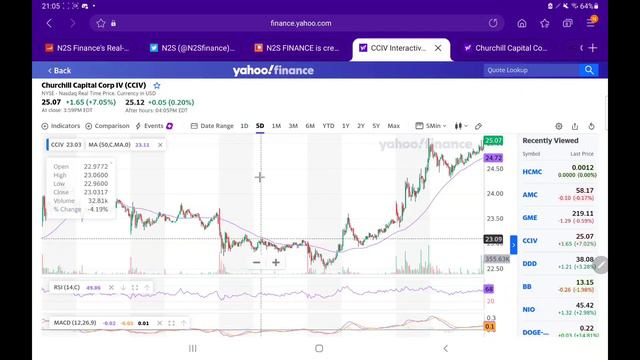The image size is (640, 360).
Task: Select the 5D range
Action: pos(260,126)
